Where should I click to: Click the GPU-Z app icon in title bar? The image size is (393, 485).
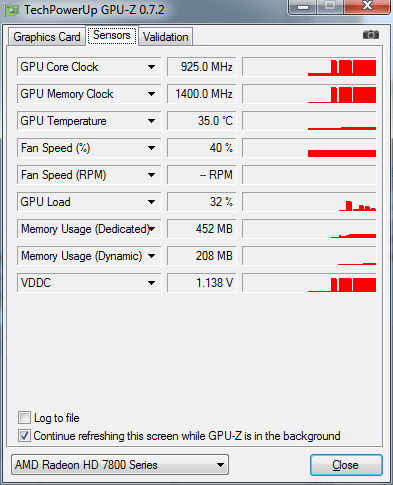[11, 10]
